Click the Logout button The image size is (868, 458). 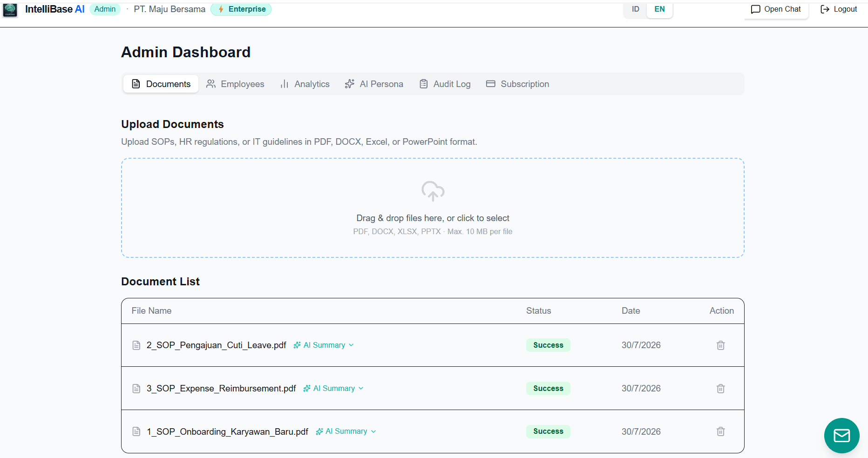click(839, 9)
